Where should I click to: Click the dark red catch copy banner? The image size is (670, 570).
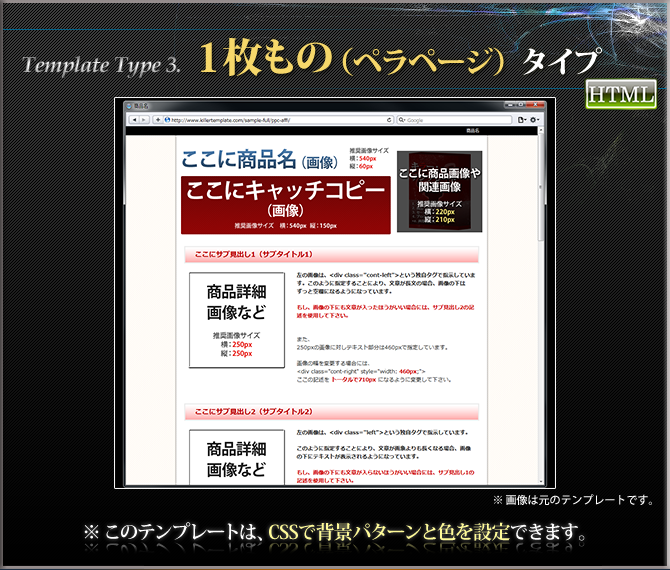point(285,204)
